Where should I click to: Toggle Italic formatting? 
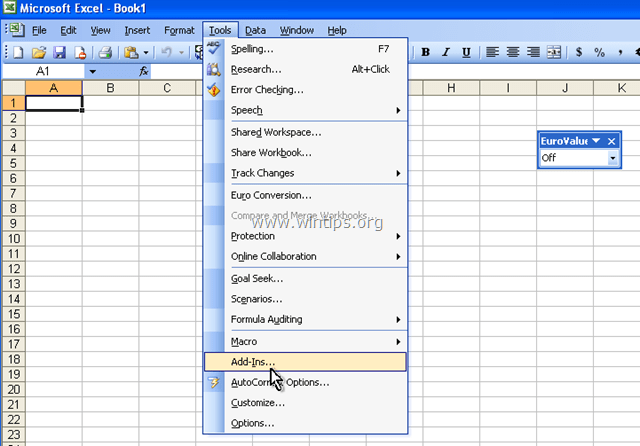[446, 52]
